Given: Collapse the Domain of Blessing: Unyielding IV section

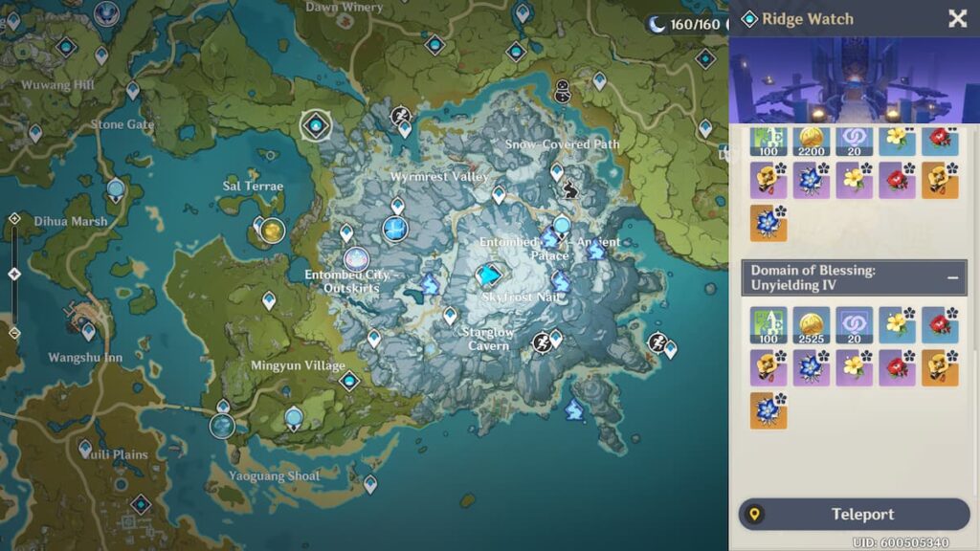Looking at the screenshot, I should pyautogui.click(x=953, y=277).
